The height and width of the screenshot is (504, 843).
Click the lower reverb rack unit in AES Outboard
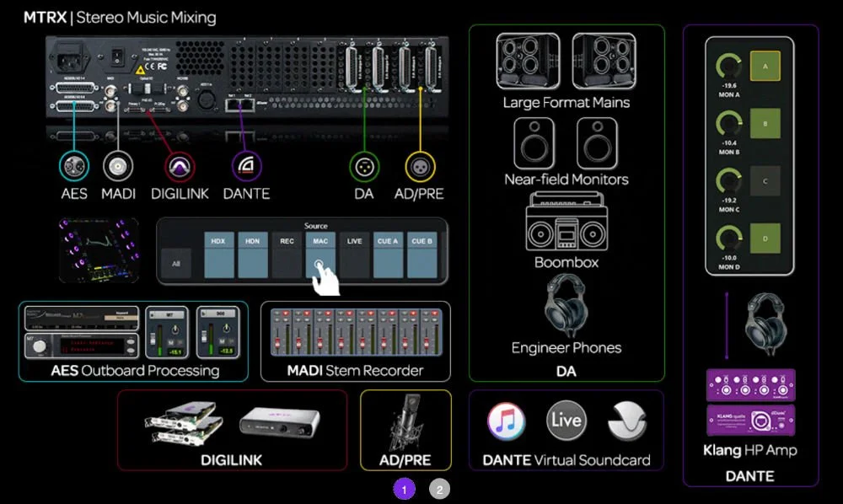click(82, 346)
